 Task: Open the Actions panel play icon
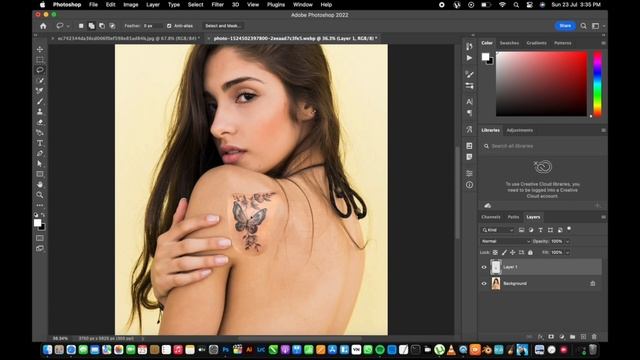(469, 58)
